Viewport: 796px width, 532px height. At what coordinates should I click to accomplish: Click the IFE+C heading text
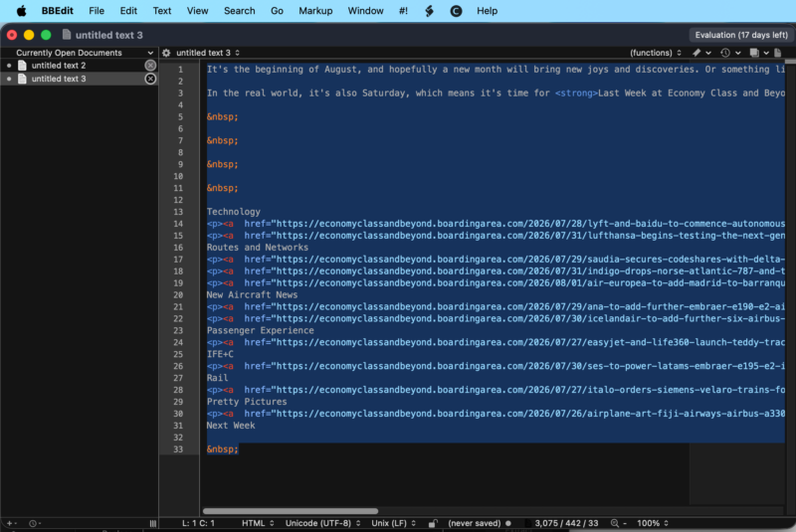(x=220, y=354)
